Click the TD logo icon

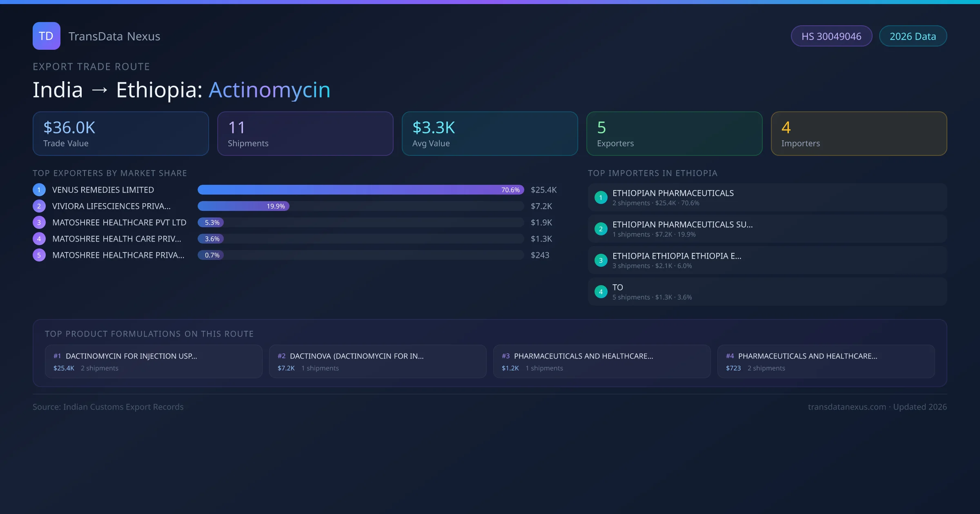(46, 36)
